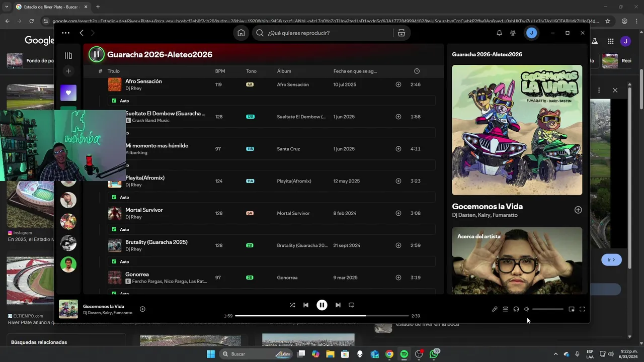
Task: Sort tracks by BPM column
Action: [220, 71]
